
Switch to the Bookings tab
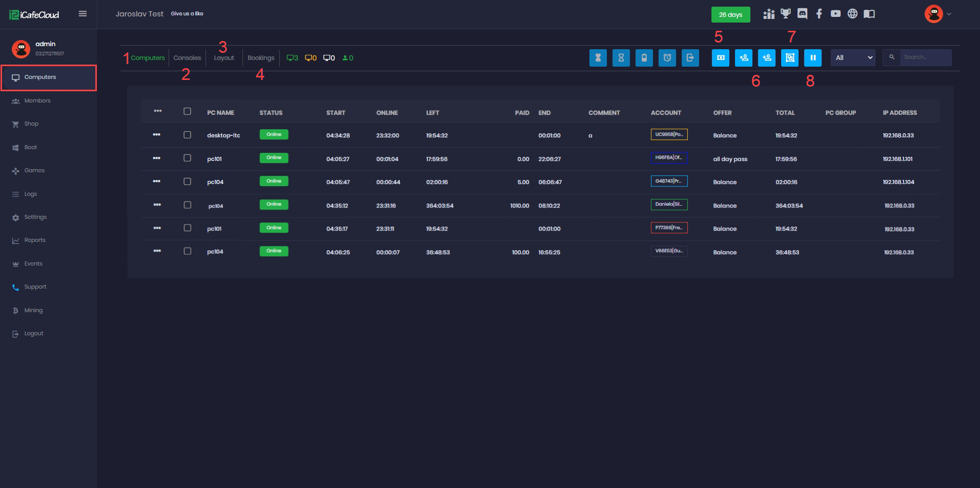[x=261, y=58]
